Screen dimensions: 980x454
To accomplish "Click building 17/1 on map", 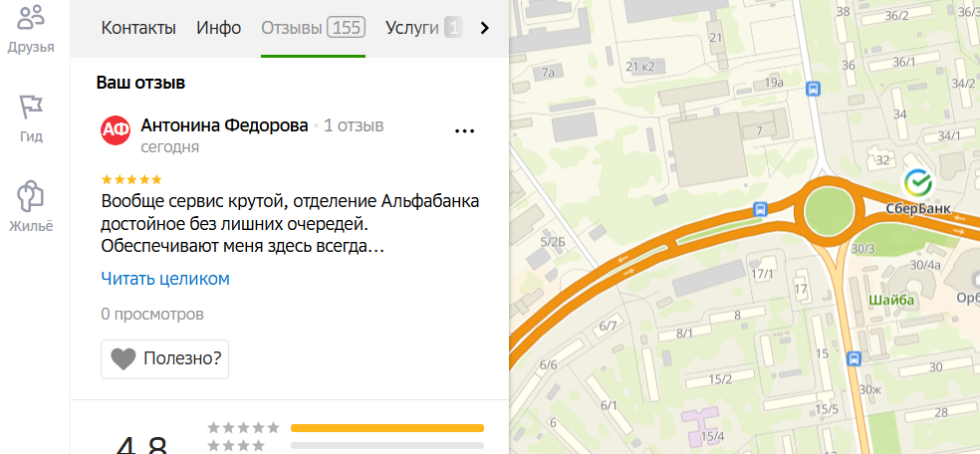I will point(763,274).
